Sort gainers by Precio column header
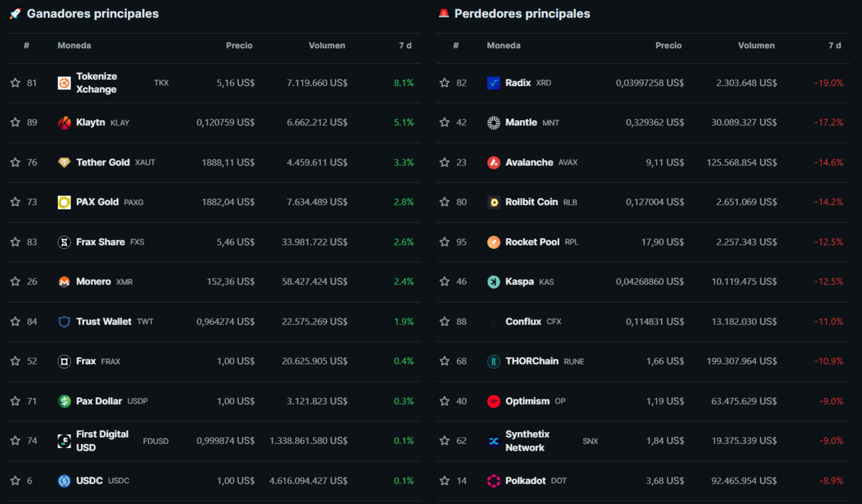The height and width of the screenshot is (504, 862). pos(239,45)
